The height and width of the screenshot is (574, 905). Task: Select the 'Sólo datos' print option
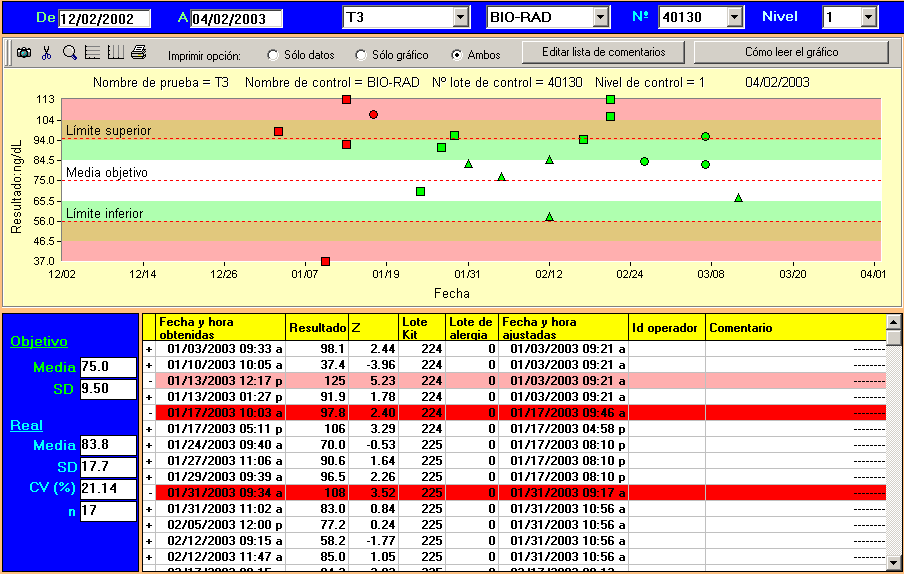274,55
